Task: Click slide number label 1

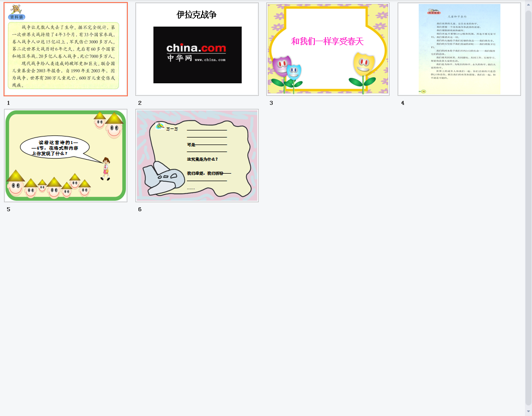Action: coord(9,103)
